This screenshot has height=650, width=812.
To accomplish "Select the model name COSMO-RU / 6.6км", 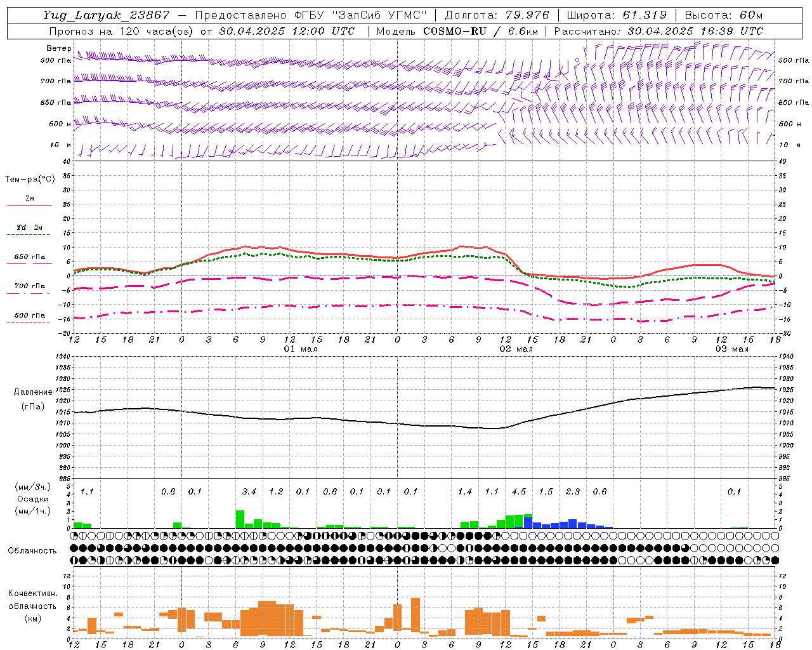I will [480, 31].
